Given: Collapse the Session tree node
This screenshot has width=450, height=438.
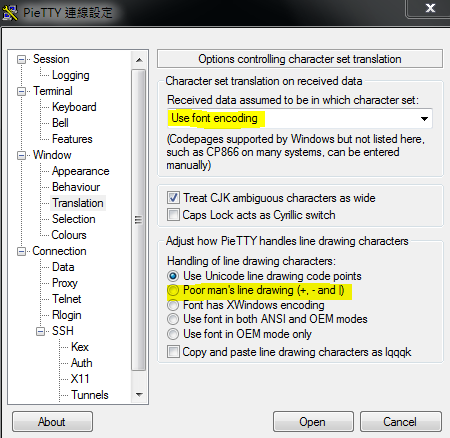Looking at the screenshot, I should pos(21,60).
